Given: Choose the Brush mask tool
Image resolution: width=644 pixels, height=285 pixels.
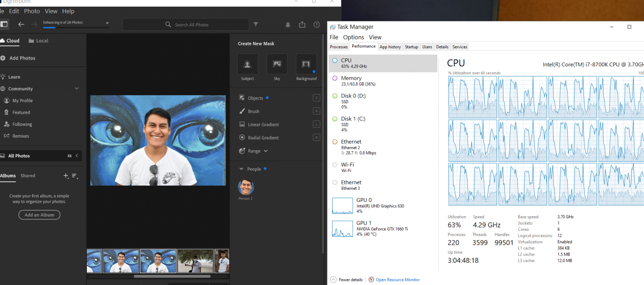Looking at the screenshot, I should pyautogui.click(x=253, y=111).
